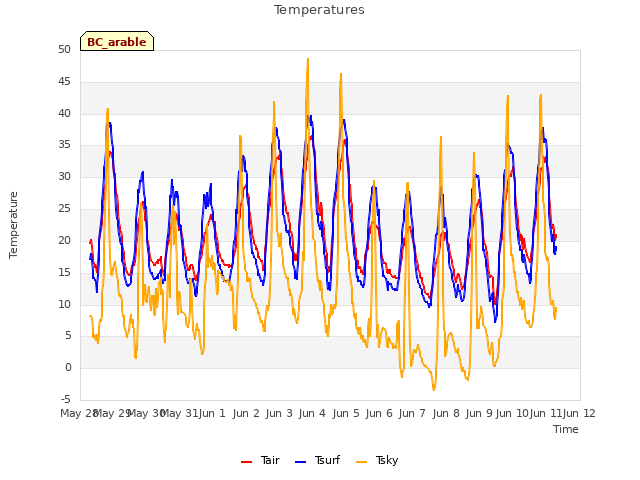Click the Jun 6 x-axis label
Viewport: 640px width, 480px height.
[x=379, y=413]
